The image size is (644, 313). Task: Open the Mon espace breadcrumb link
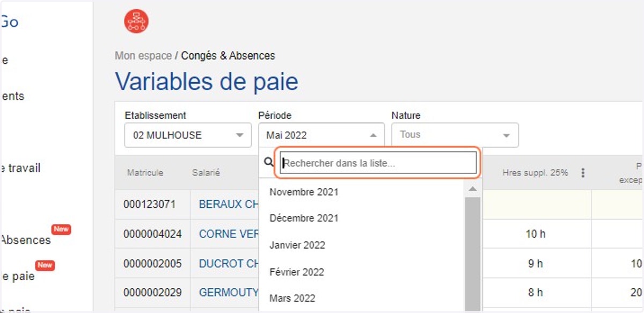tap(143, 56)
